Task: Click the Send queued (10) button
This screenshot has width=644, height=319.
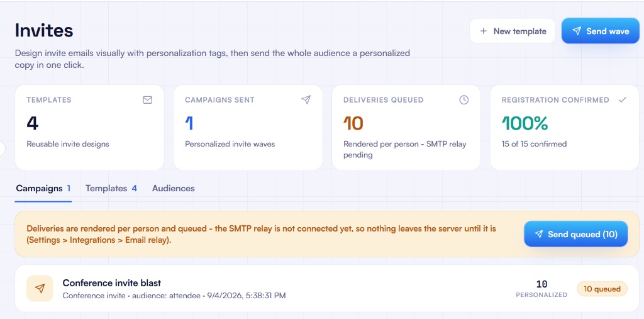Action: [x=575, y=234]
